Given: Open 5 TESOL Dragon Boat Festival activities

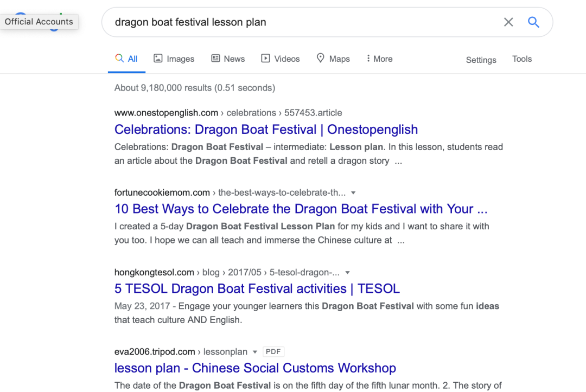Looking at the screenshot, I should (x=257, y=288).
